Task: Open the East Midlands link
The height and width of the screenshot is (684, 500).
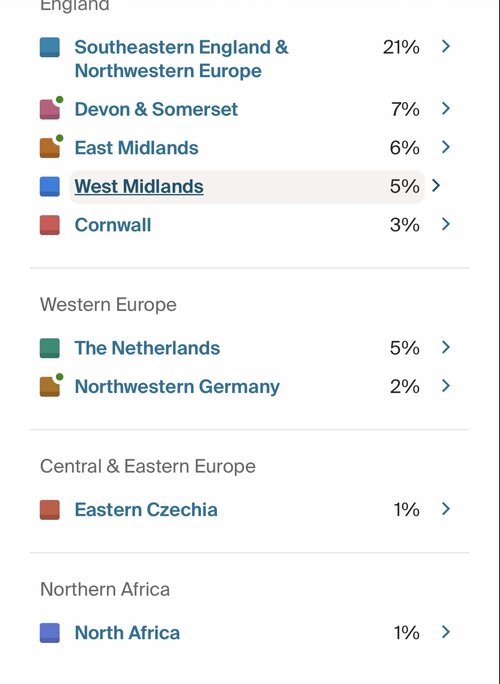Action: click(x=137, y=148)
